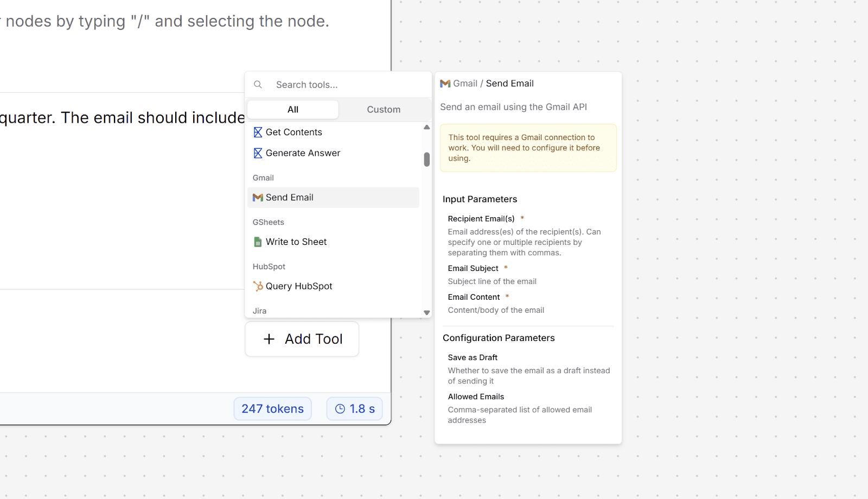Click the Email Content parameter label

point(474,298)
